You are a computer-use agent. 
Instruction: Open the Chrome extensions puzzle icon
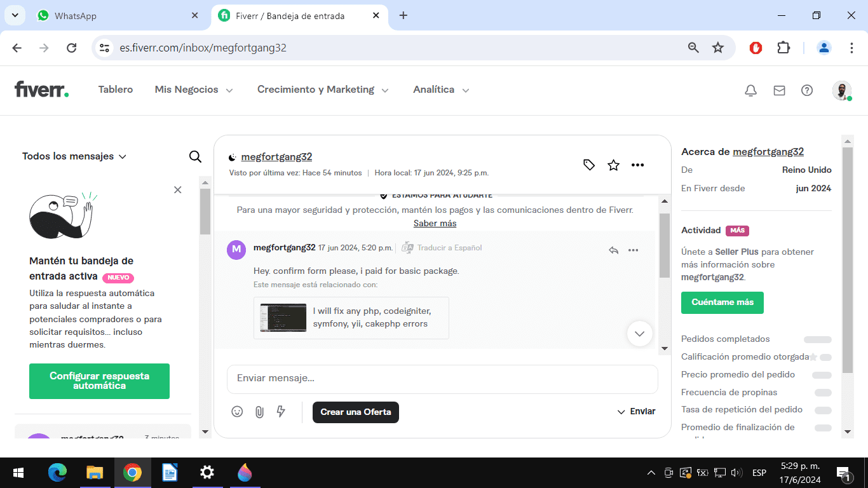pyautogui.click(x=783, y=48)
